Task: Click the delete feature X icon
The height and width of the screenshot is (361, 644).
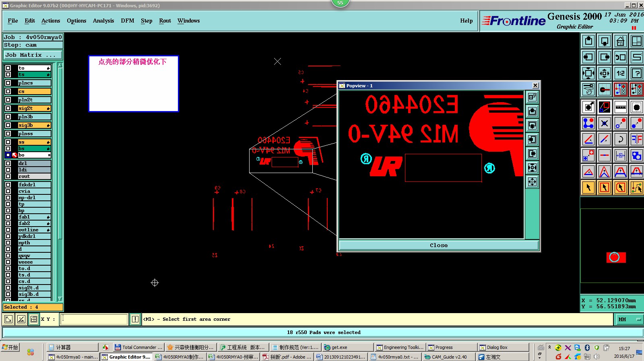Action: point(605,123)
